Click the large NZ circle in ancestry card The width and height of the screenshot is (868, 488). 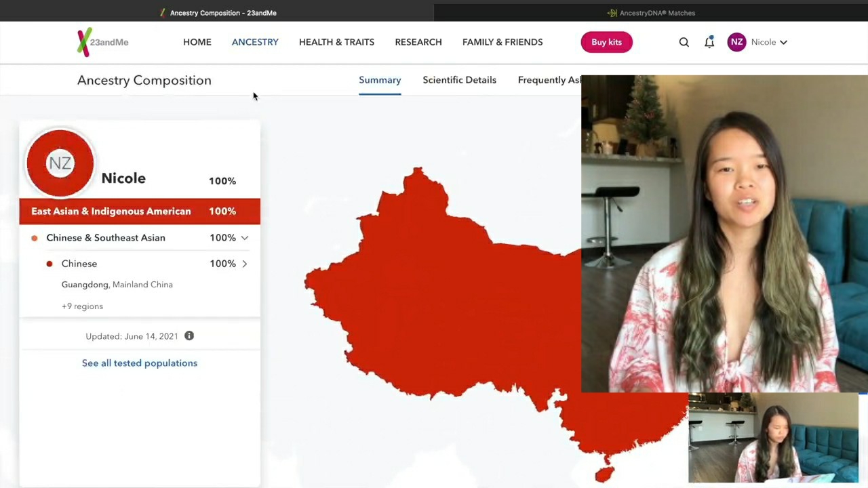coord(60,163)
